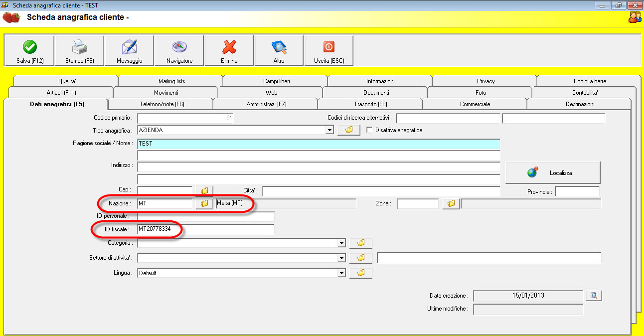Open folder lookup next to Tipo anagrafica
The height and width of the screenshot is (336, 644).
tap(349, 130)
